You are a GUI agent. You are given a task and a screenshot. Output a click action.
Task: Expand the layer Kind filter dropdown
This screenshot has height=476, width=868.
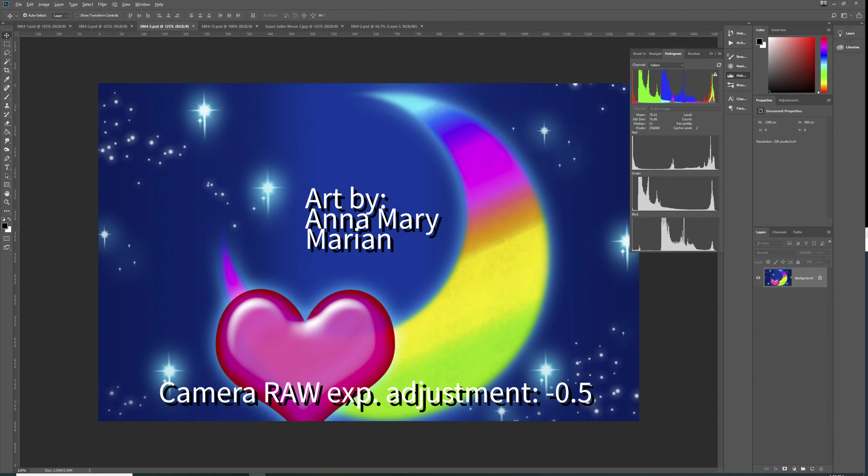point(769,243)
